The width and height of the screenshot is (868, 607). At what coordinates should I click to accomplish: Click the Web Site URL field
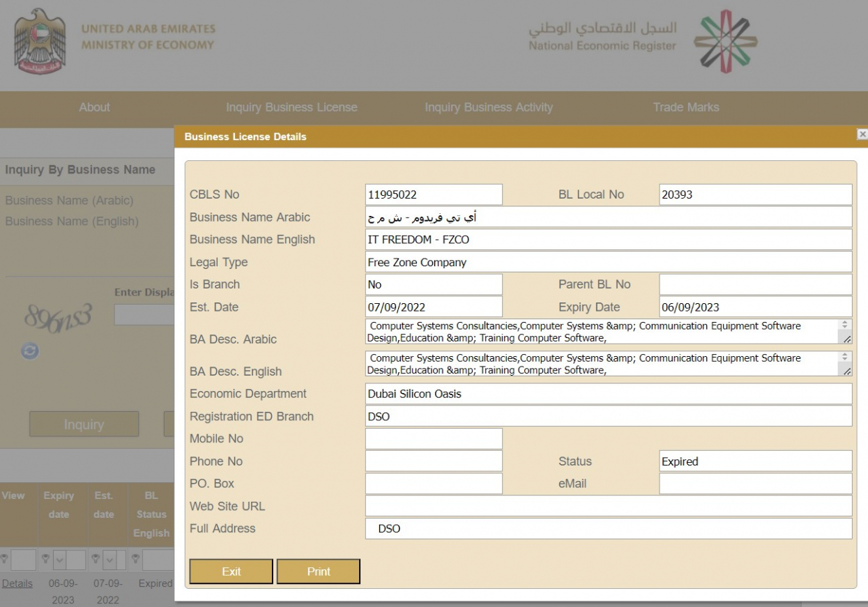coord(608,506)
